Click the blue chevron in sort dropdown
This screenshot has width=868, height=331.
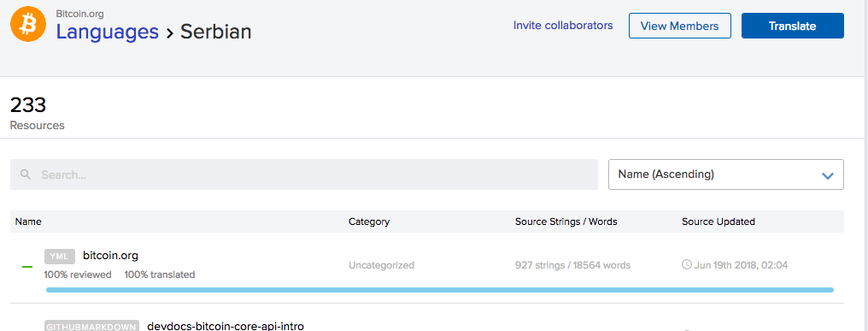(x=828, y=175)
